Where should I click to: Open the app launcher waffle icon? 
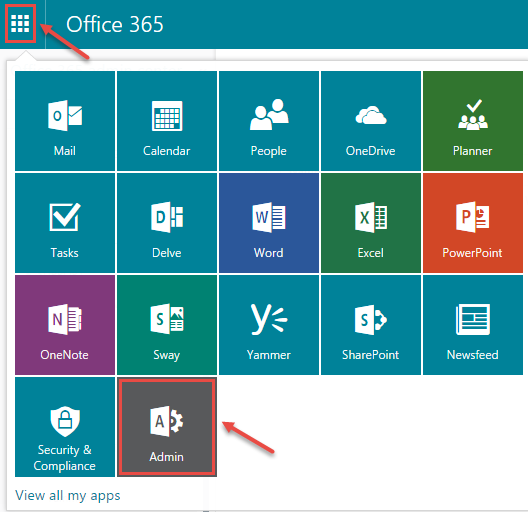click(20, 24)
